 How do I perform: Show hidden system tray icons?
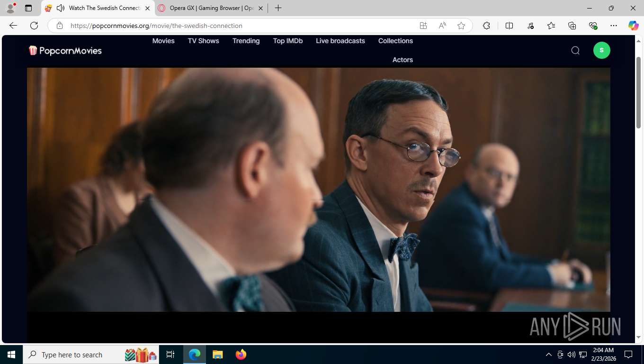point(549,355)
